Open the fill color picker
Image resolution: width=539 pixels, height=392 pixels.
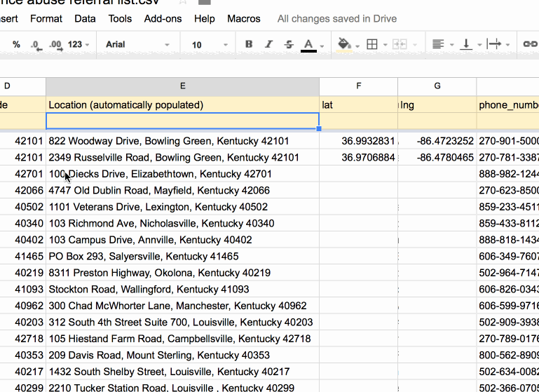point(344,45)
